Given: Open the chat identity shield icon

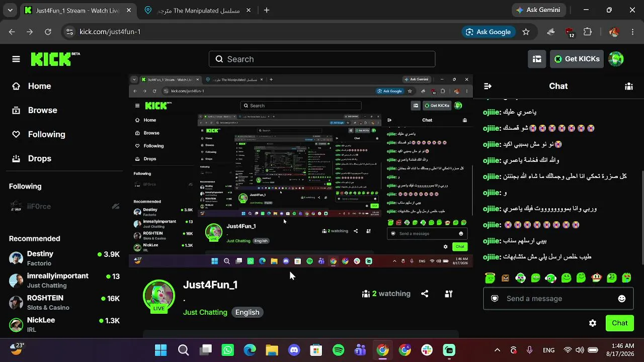Looking at the screenshot, I should pyautogui.click(x=495, y=299).
